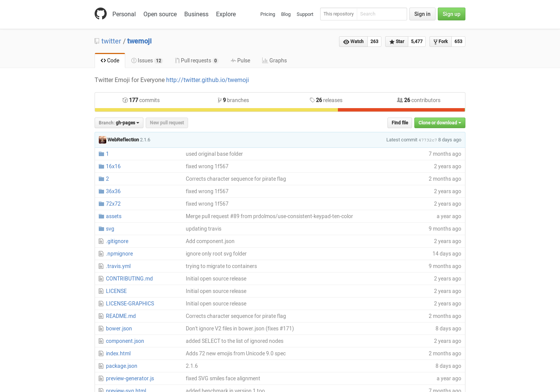
Task: Click the Find file button
Action: [x=400, y=123]
